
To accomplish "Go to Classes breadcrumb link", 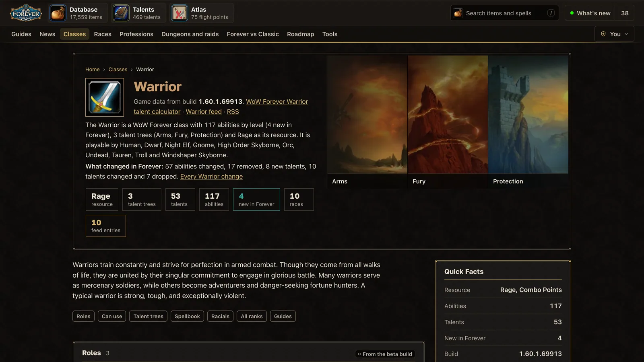I will point(118,69).
